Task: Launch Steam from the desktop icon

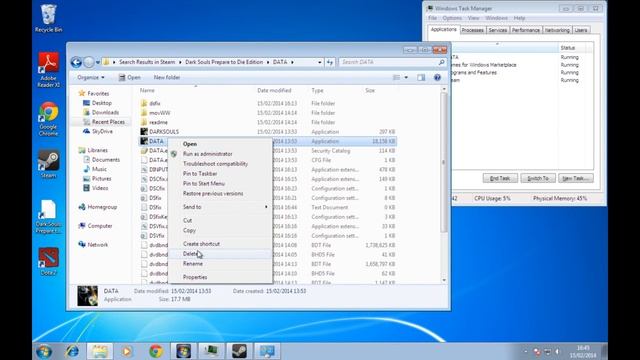Action: (49, 163)
